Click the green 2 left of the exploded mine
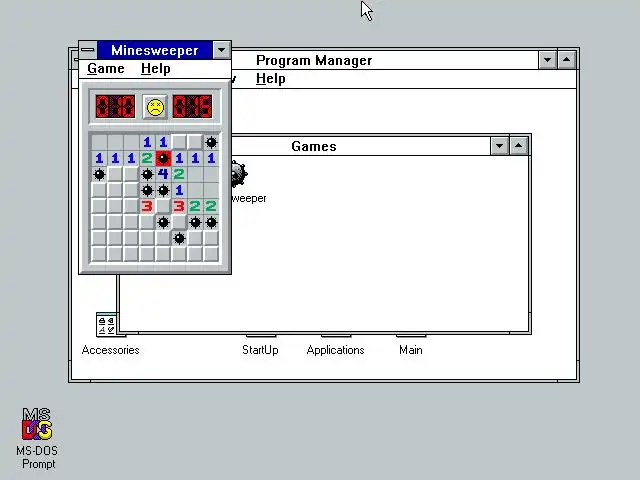Image resolution: width=640 pixels, height=480 pixels. [147, 158]
